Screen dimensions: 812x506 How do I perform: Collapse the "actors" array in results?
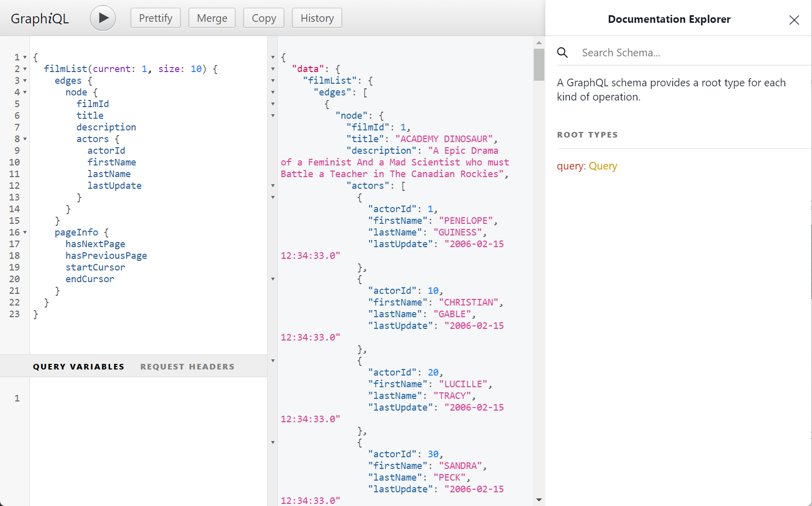coord(273,186)
